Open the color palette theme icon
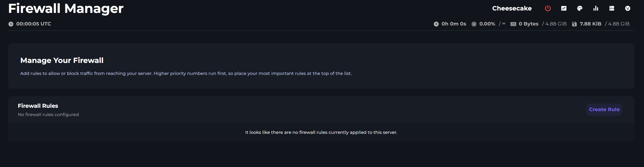The height and width of the screenshot is (167, 644). (580, 8)
